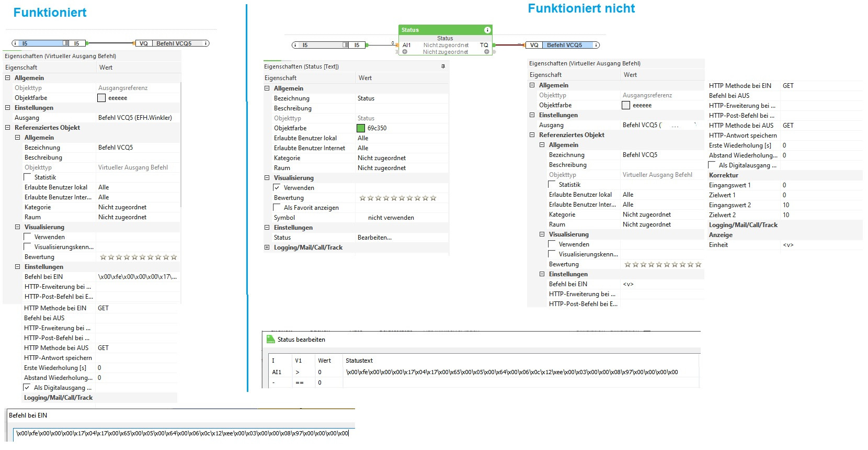Collapse Allgemein section in Status panel

tap(267, 88)
